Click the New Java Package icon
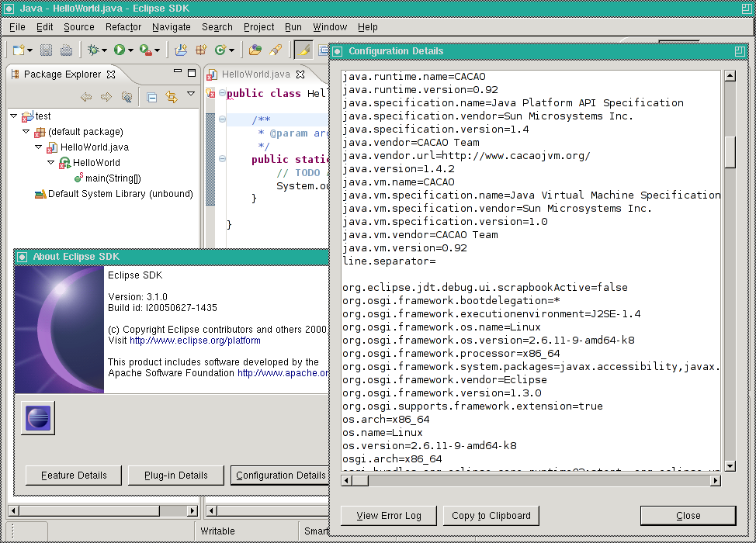756x543 pixels. coord(201,50)
